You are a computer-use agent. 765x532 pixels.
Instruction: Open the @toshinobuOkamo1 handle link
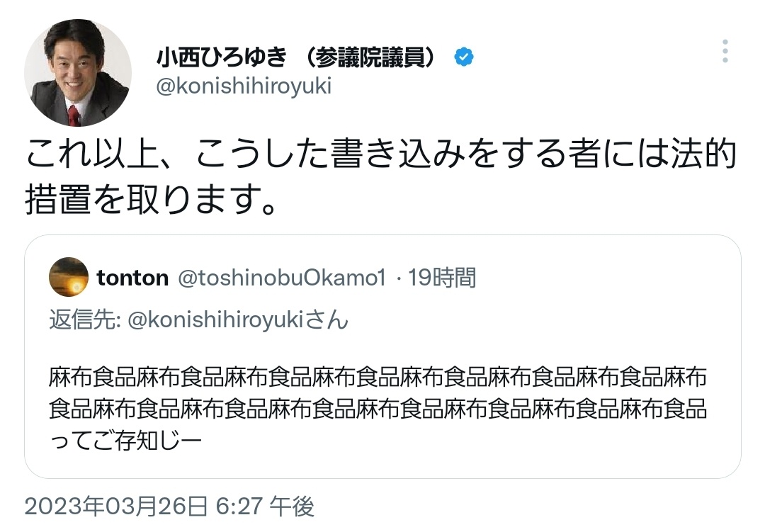280,278
